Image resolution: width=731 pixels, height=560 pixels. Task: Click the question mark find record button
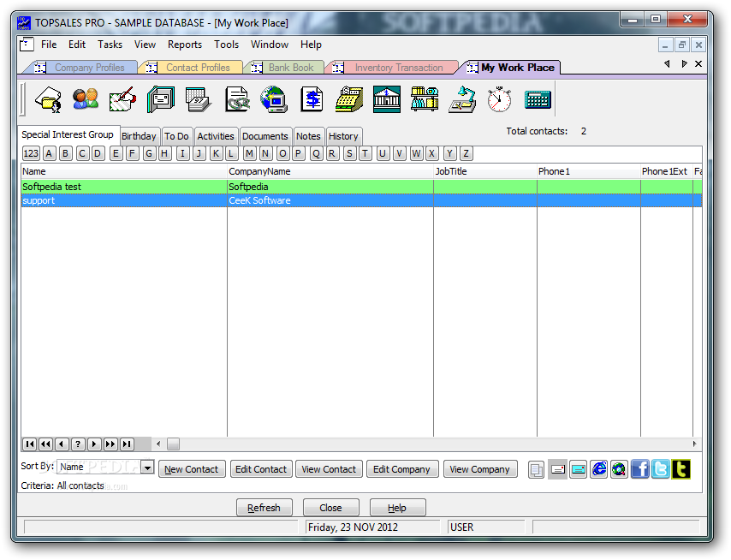(79, 444)
